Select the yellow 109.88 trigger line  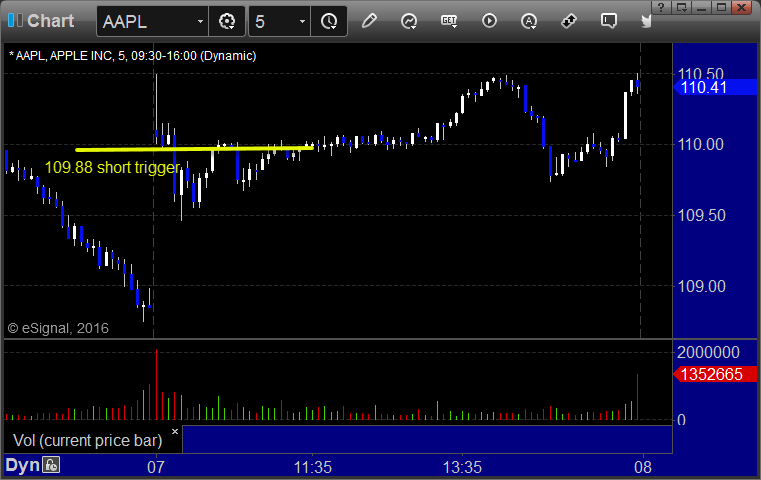(x=194, y=149)
